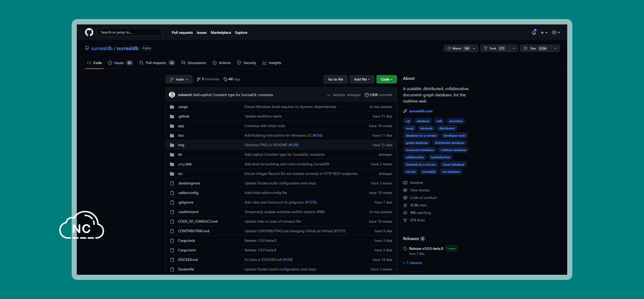Screen dimensions: 644x299
Task: Open pull request #256 link
Action: (x=317, y=136)
